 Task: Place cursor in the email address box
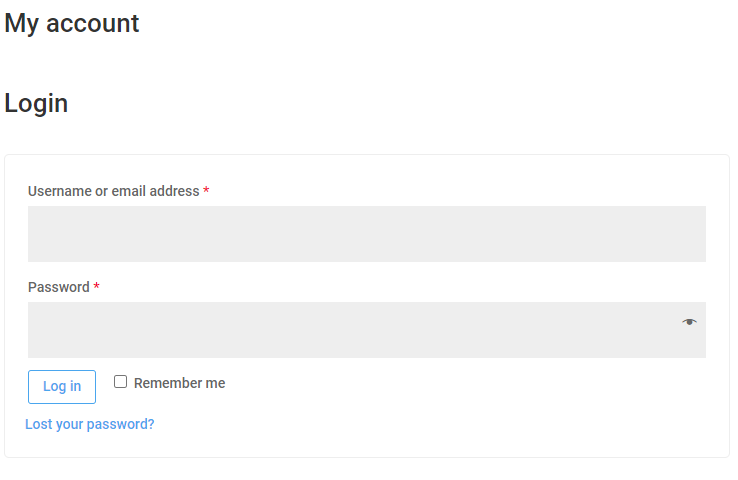(367, 234)
